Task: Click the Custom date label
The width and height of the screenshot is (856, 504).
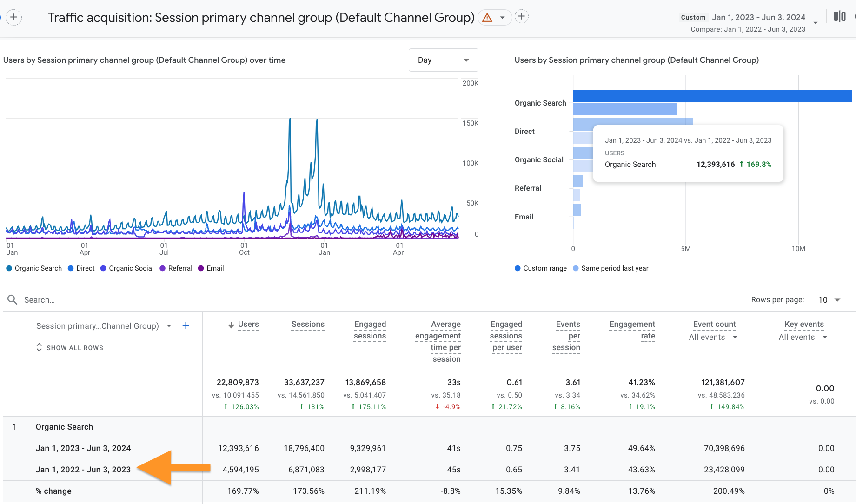Action: coord(693,17)
